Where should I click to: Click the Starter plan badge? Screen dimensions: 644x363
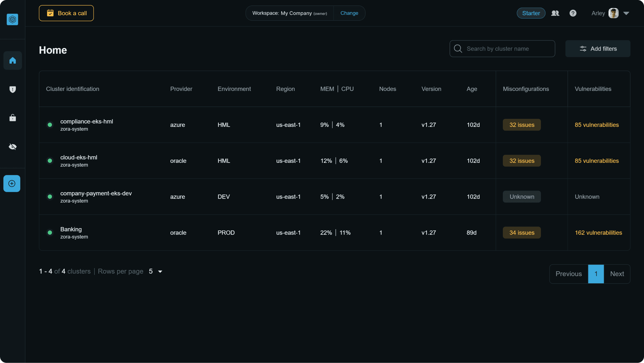(x=531, y=13)
